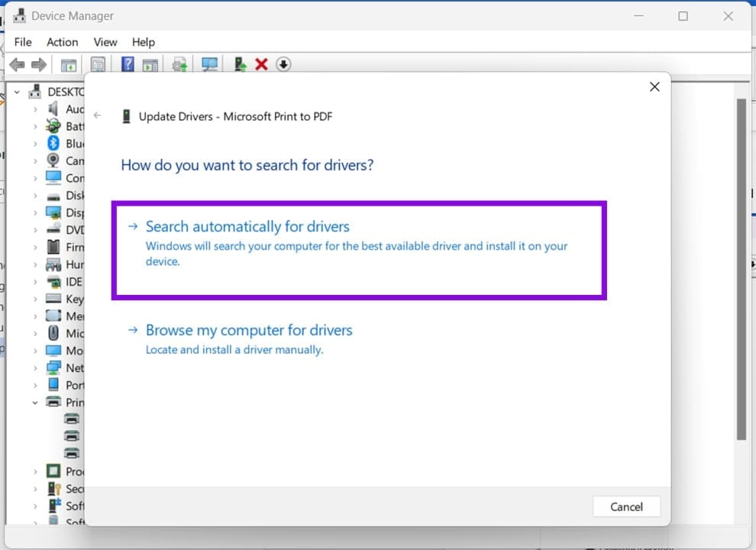This screenshot has height=550, width=756.
Task: Select the Mice category mouse icon
Action: [x=53, y=333]
